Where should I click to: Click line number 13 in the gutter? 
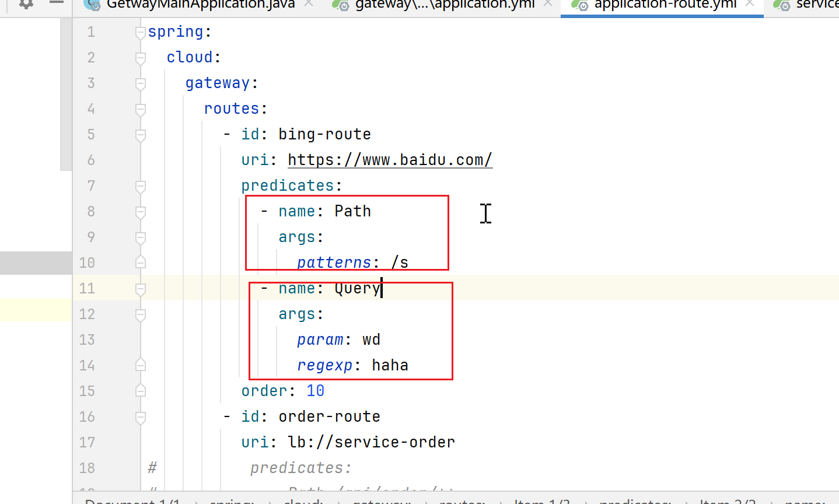(x=87, y=340)
